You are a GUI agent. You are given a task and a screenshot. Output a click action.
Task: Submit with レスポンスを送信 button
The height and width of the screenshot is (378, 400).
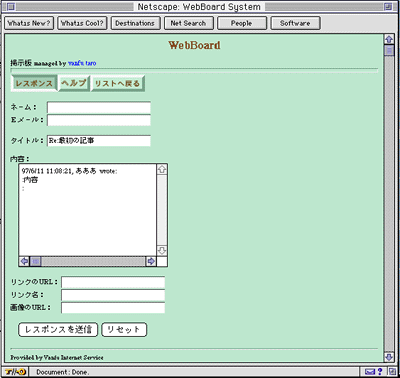pyautogui.click(x=58, y=330)
